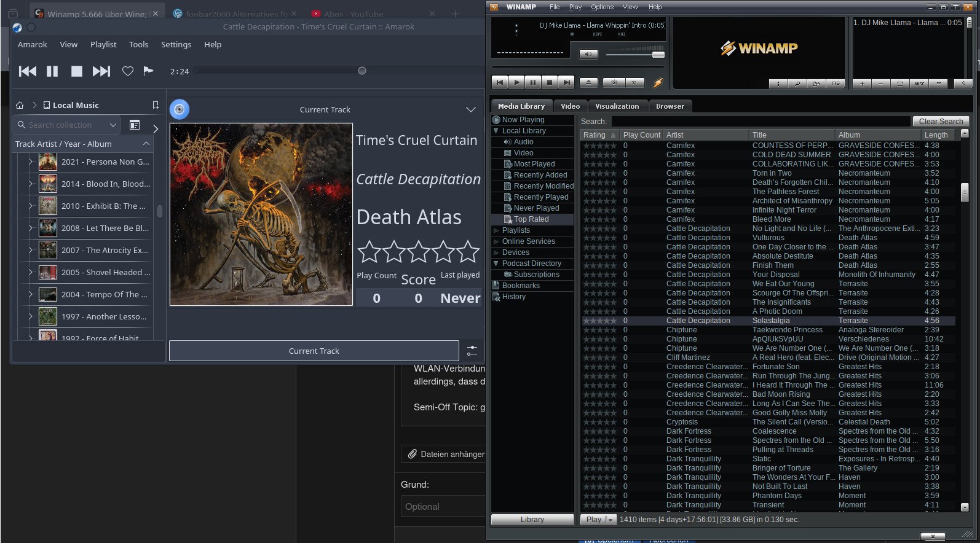Click Amarok track progress slider handle
This screenshot has height=543, width=980.
tap(362, 71)
